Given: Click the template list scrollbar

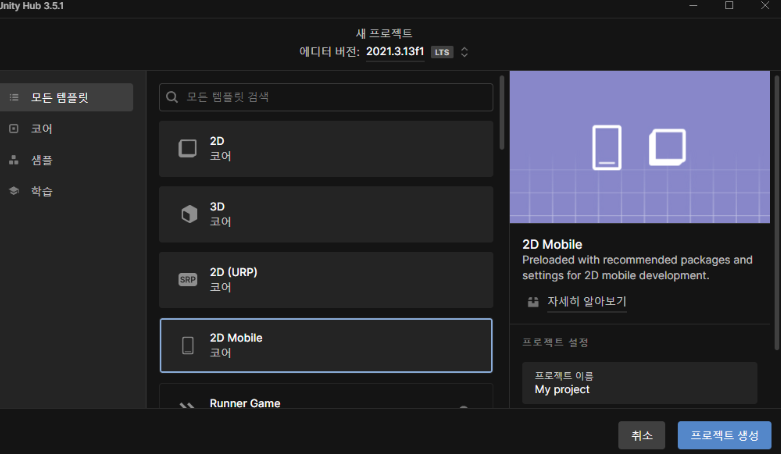Looking at the screenshot, I should [502, 112].
